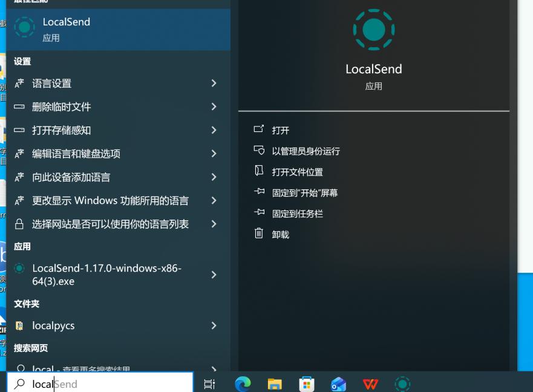This screenshot has height=392, width=533.
Task: Click 打开文件位置 action
Action: (297, 172)
